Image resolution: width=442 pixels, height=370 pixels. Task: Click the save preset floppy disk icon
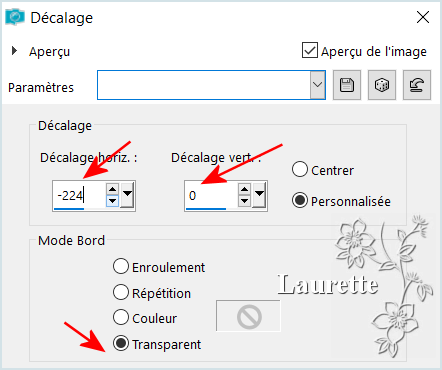(347, 85)
